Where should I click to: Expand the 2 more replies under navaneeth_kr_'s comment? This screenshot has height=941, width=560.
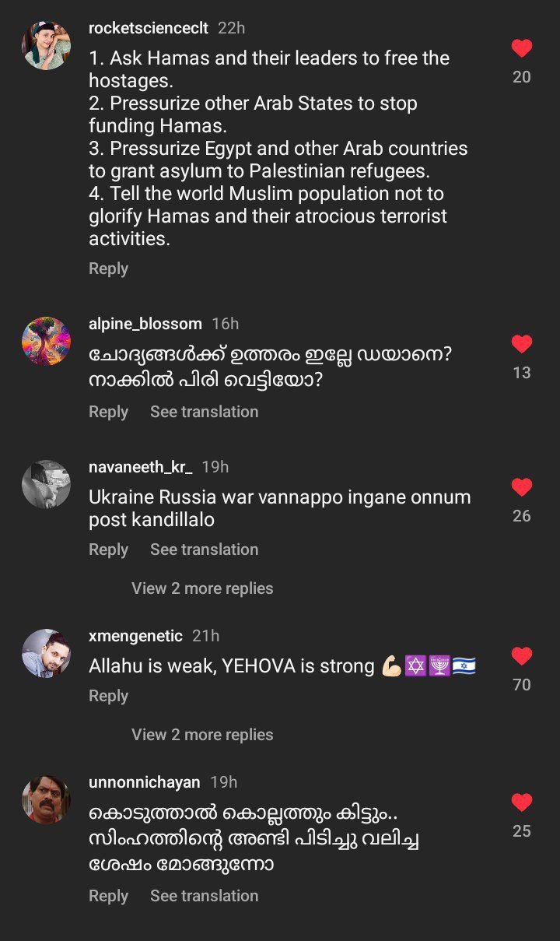click(x=202, y=588)
